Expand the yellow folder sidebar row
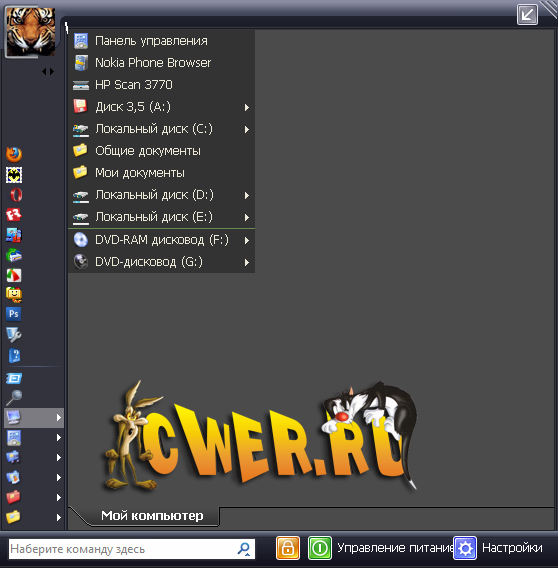The image size is (558, 568). coord(34,517)
